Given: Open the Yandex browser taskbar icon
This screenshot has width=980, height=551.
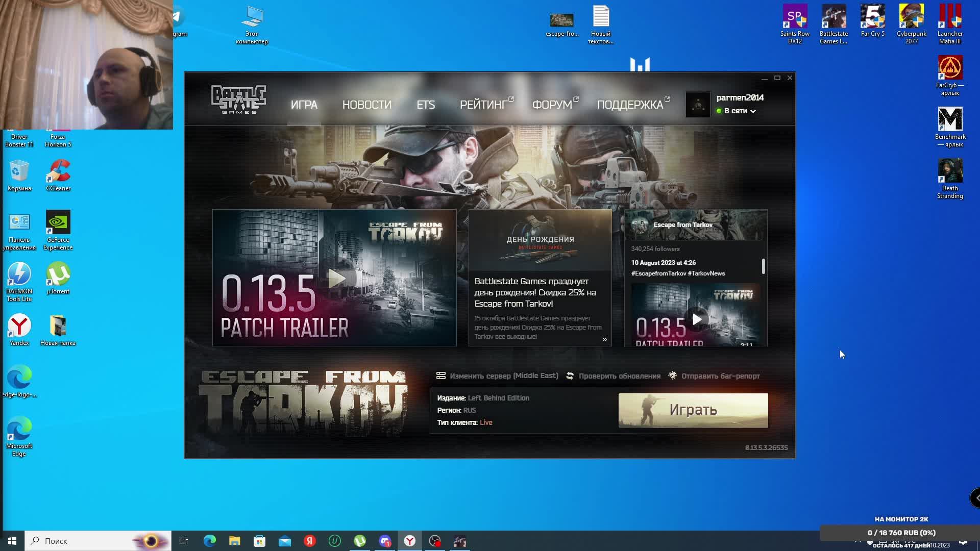Looking at the screenshot, I should point(410,541).
